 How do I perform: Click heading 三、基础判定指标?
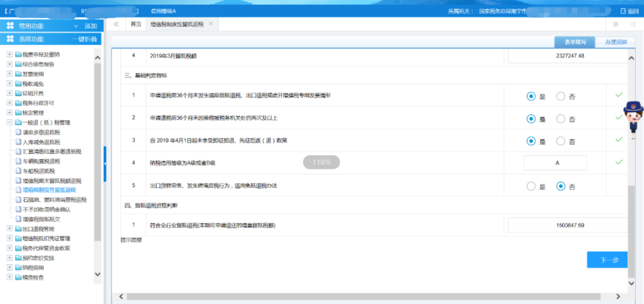pyautogui.click(x=146, y=76)
